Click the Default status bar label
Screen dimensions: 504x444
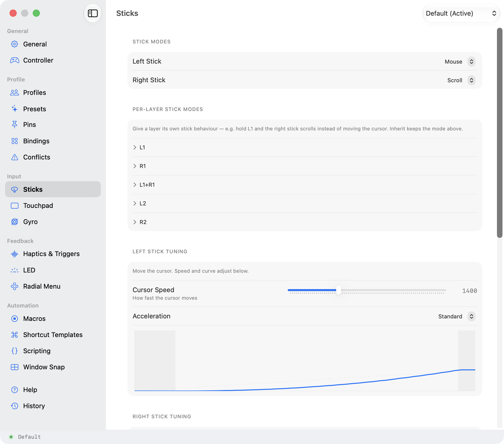pos(29,437)
